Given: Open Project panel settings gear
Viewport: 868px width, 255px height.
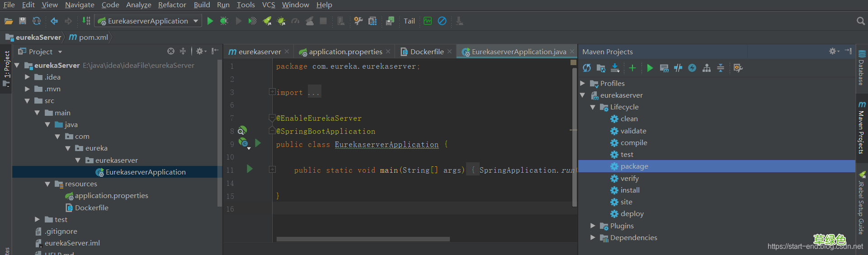Looking at the screenshot, I should point(201,52).
